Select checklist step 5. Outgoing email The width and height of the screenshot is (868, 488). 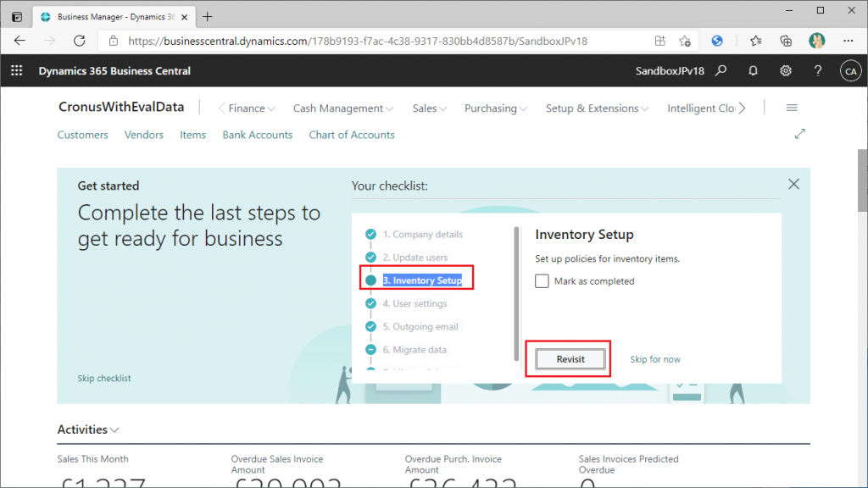pos(420,327)
